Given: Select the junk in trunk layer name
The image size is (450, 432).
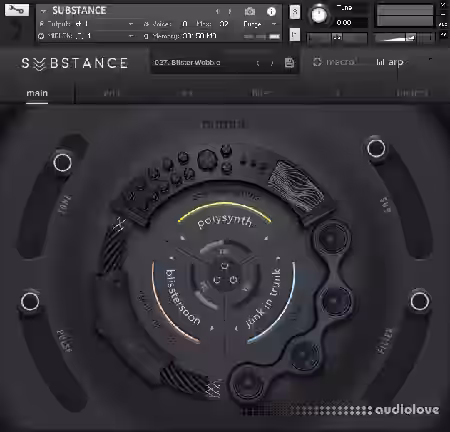Looking at the screenshot, I should tap(264, 298).
